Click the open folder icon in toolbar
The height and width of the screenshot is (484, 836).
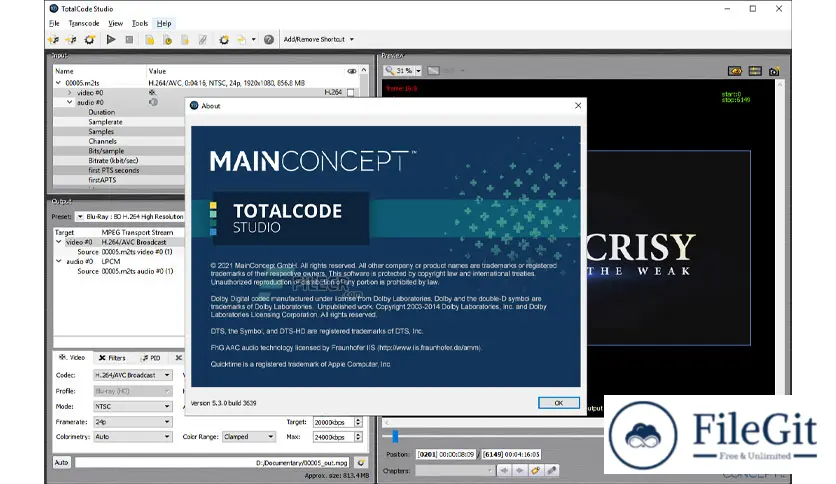coord(242,40)
